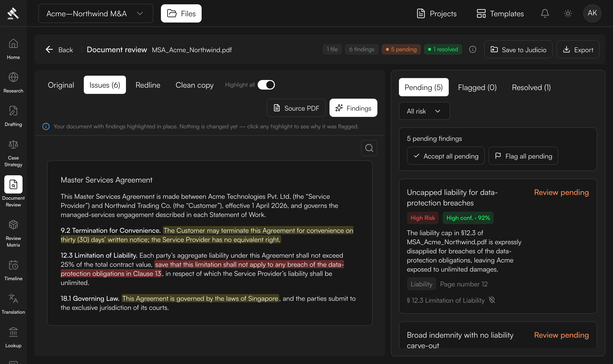
Task: Switch to the Original tab
Action: pyautogui.click(x=61, y=85)
